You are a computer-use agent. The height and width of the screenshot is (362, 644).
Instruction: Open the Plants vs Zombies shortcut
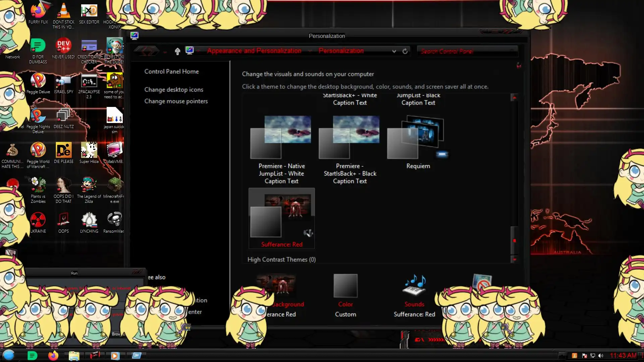(x=38, y=185)
